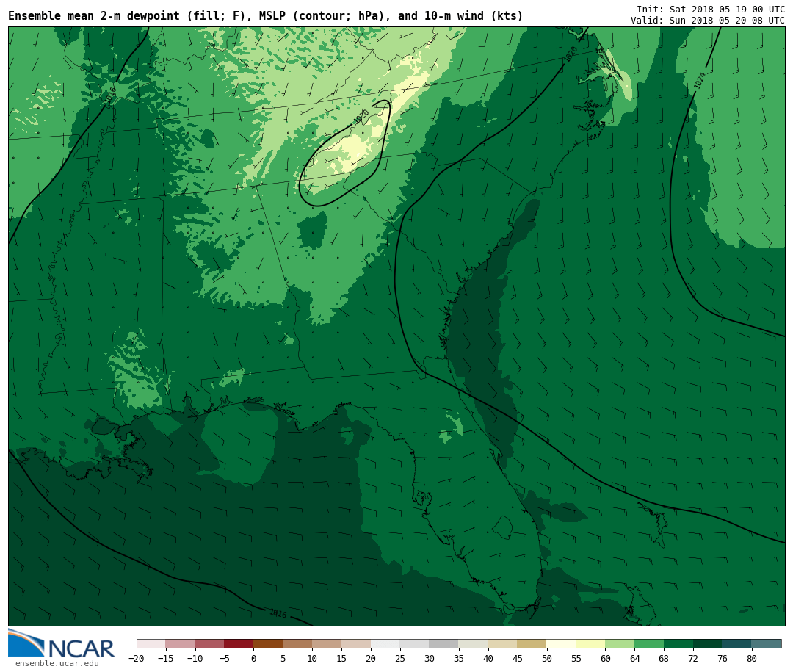The height and width of the screenshot is (672, 793).
Task: Click the 80 colorbar tick label
Action: tap(752, 658)
